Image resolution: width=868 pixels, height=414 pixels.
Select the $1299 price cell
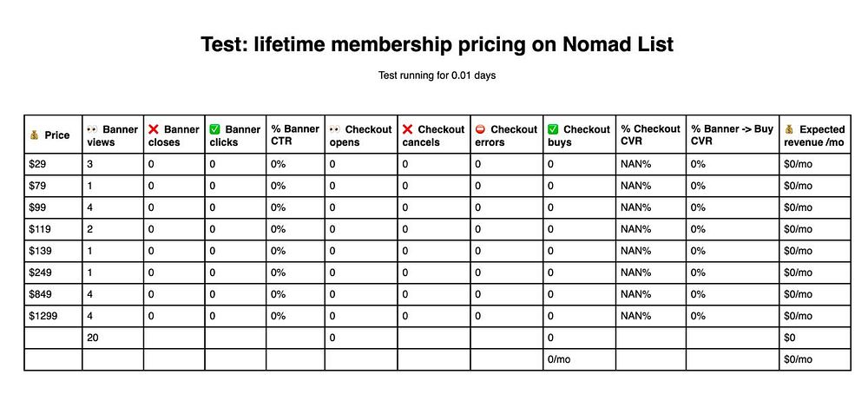(x=43, y=315)
